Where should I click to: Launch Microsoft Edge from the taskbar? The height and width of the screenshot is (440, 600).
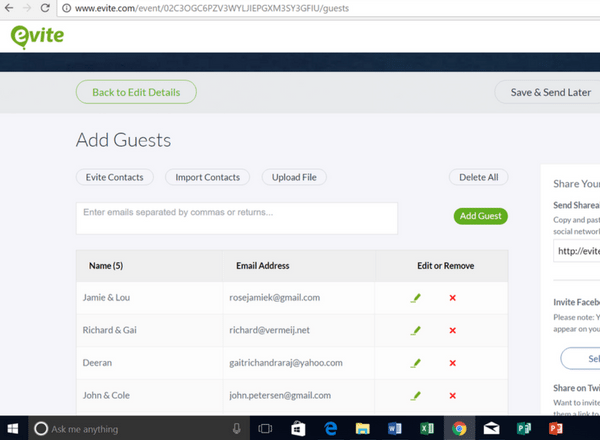(331, 429)
